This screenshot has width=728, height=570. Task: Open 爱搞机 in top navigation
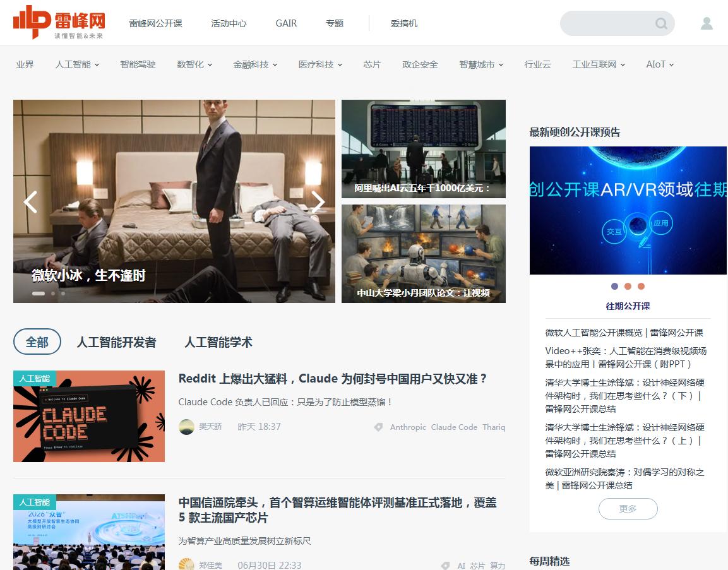(x=404, y=23)
